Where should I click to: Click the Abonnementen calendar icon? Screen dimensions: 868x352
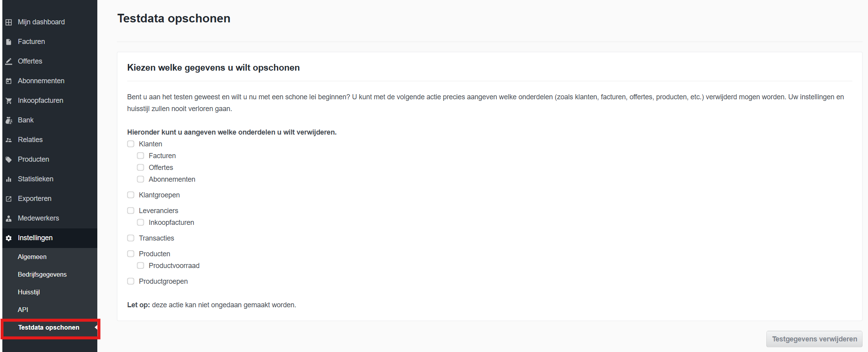tap(9, 81)
